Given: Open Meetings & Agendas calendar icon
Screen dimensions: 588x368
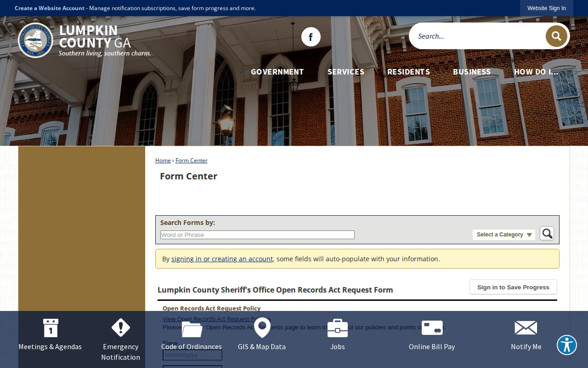Looking at the screenshot, I should pyautogui.click(x=50, y=328).
